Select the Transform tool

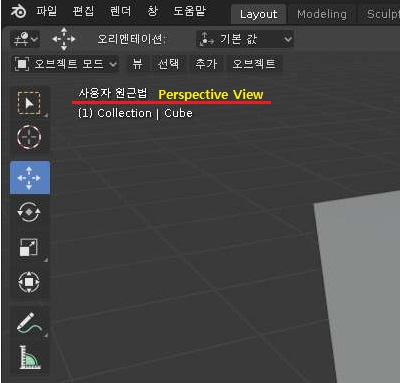click(x=29, y=282)
